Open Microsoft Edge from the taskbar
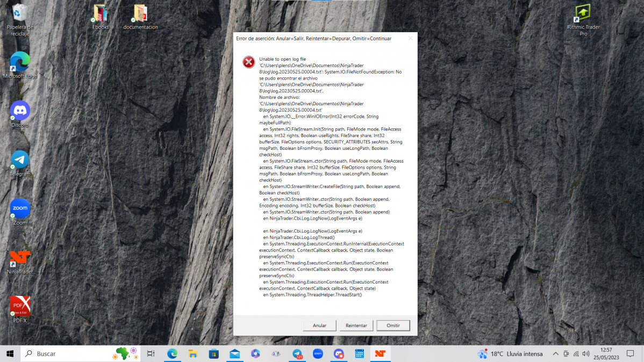 pyautogui.click(x=172, y=354)
